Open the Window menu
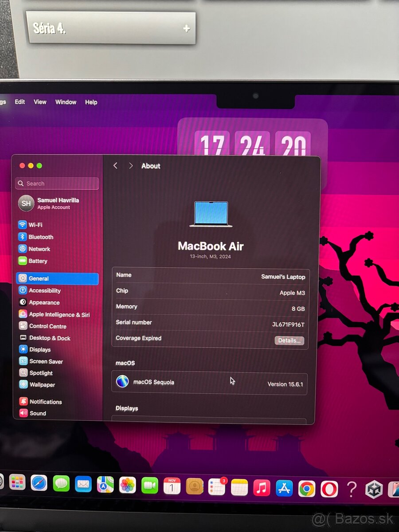 point(66,102)
